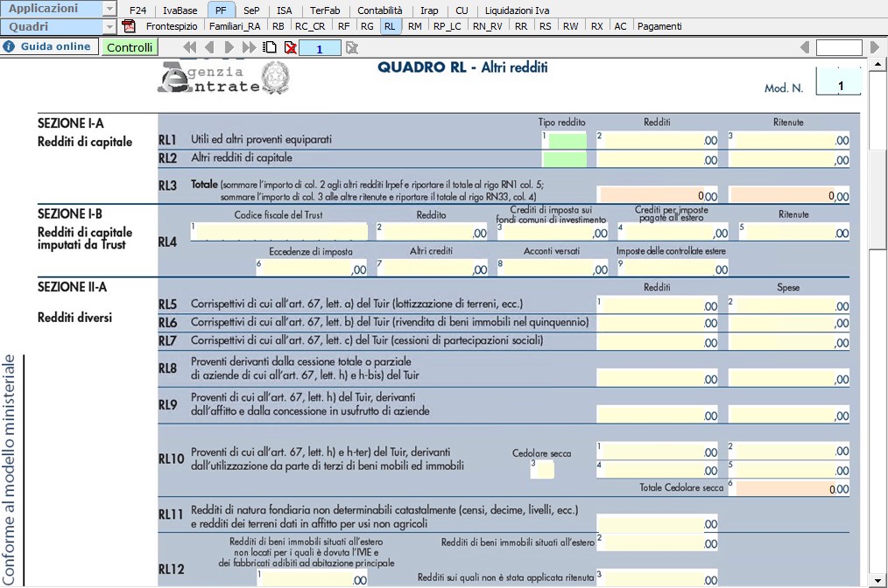This screenshot has height=588, width=888.
Task: Go to last module arrow
Action: [249, 47]
